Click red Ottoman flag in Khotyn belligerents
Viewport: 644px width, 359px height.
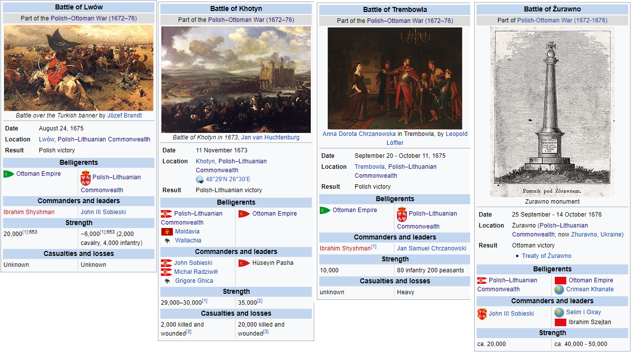[244, 214]
